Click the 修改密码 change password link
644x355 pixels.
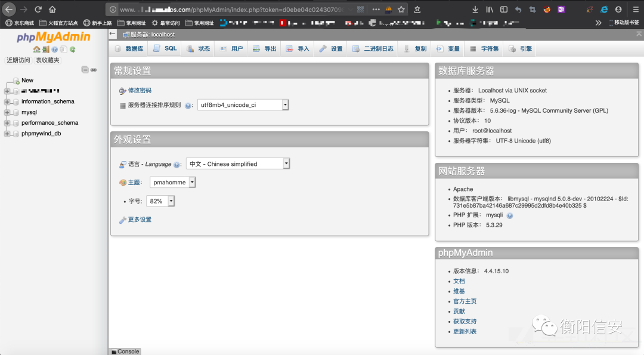coord(140,91)
